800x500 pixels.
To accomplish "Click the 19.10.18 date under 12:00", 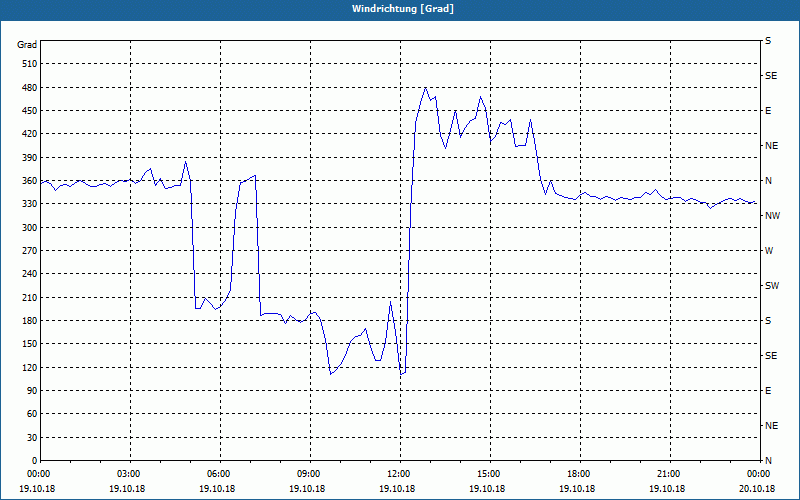I will click(397, 488).
